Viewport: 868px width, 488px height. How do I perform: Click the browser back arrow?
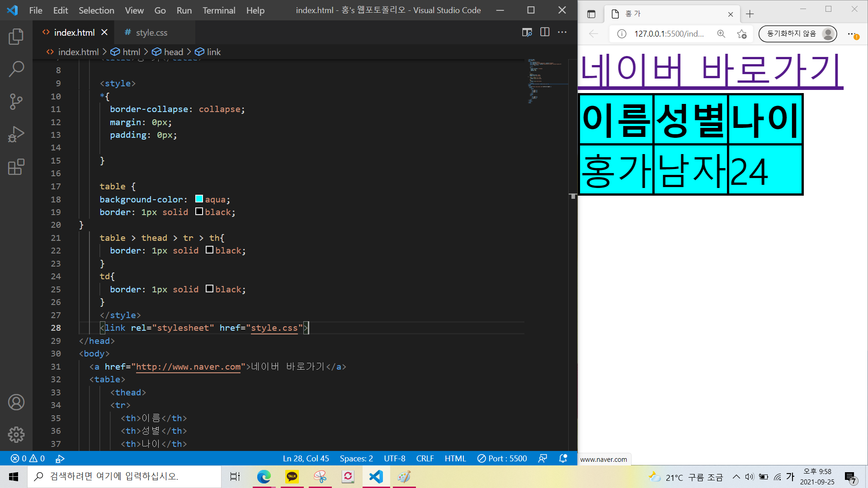point(594,34)
